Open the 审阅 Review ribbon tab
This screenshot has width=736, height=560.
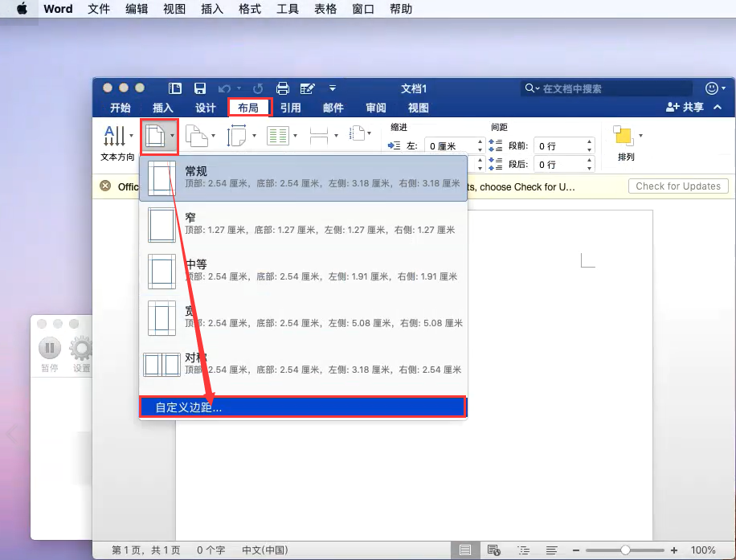[376, 108]
